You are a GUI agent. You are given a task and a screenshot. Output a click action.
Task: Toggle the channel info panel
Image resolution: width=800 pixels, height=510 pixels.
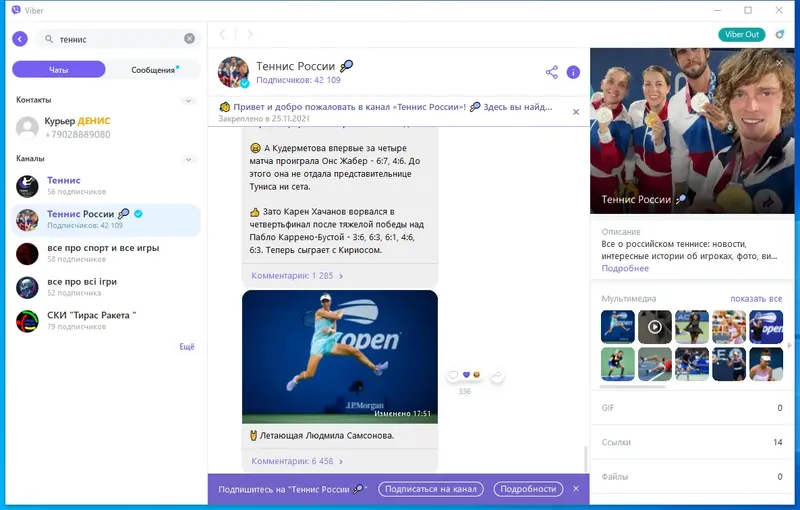573,72
